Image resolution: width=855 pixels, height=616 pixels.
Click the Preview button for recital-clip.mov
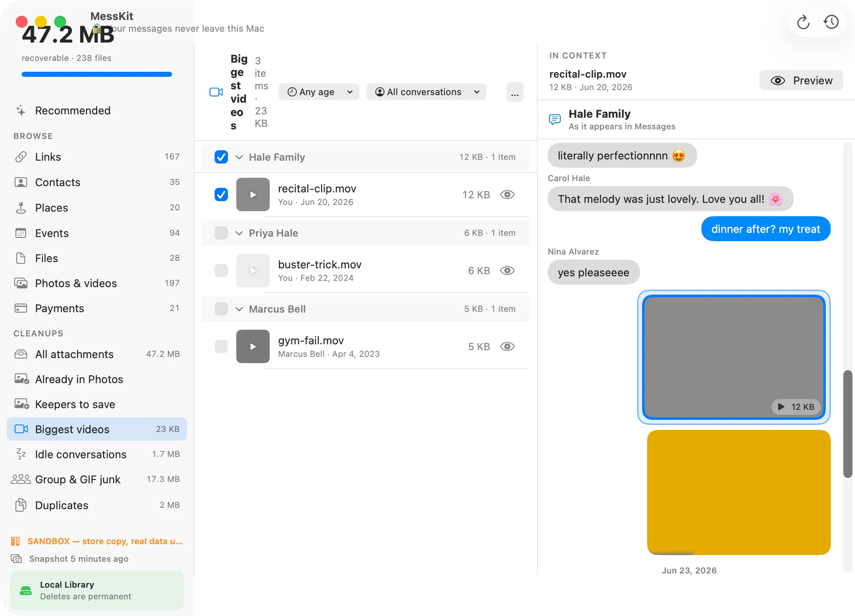click(801, 80)
